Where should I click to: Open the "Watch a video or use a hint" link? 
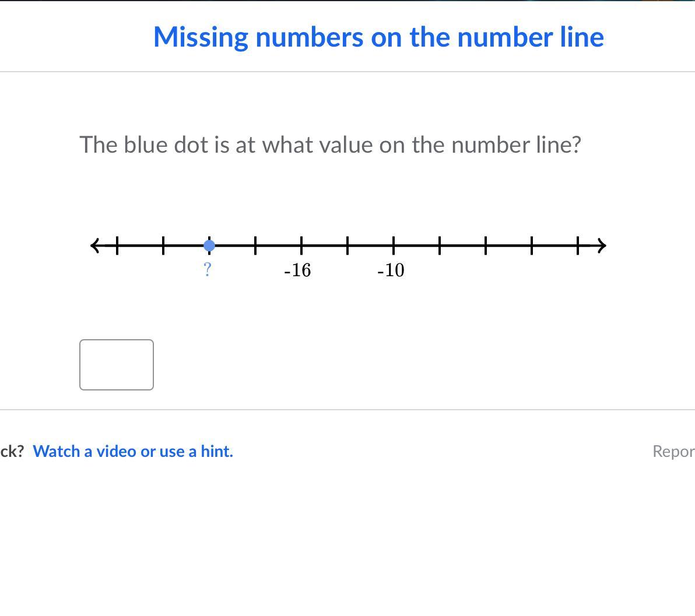click(133, 451)
